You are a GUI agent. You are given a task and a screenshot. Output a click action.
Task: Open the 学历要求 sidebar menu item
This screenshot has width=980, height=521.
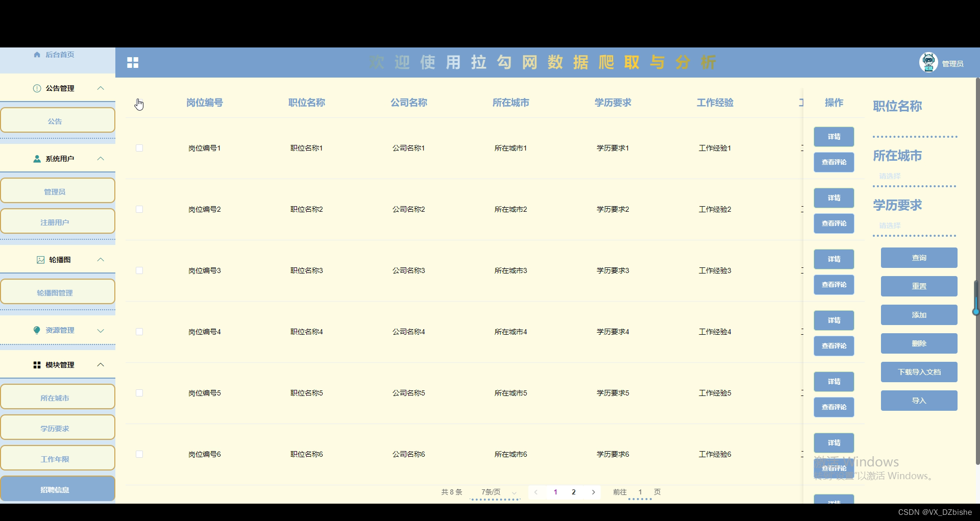point(58,428)
